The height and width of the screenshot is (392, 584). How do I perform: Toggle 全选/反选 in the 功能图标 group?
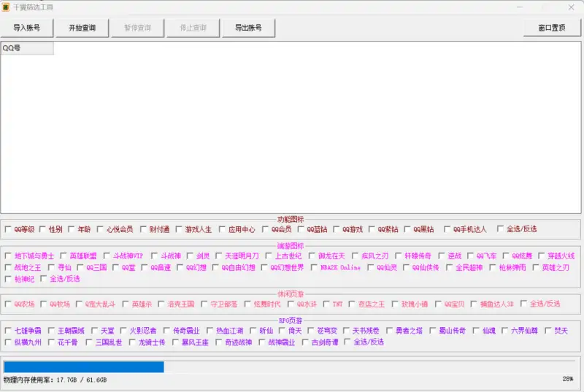click(x=500, y=229)
